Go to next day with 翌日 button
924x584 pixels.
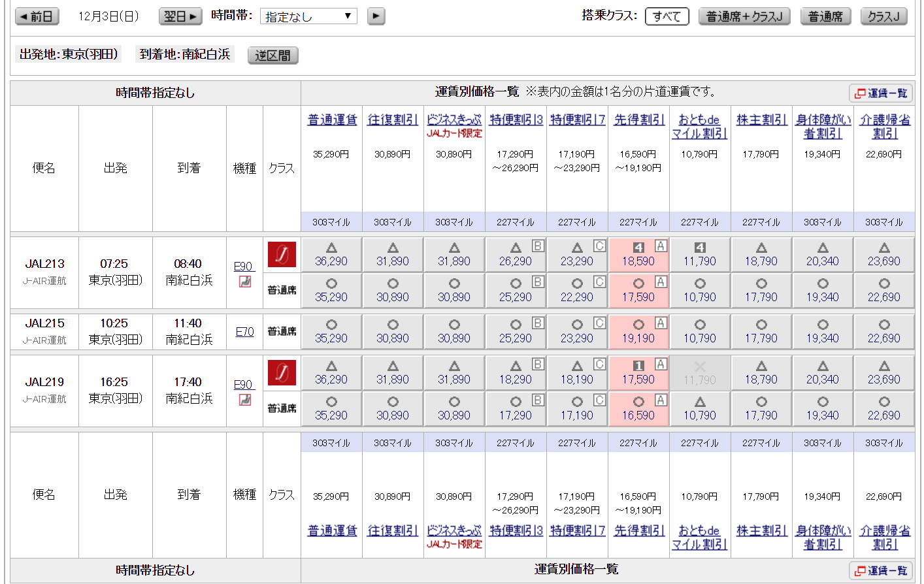(x=180, y=16)
